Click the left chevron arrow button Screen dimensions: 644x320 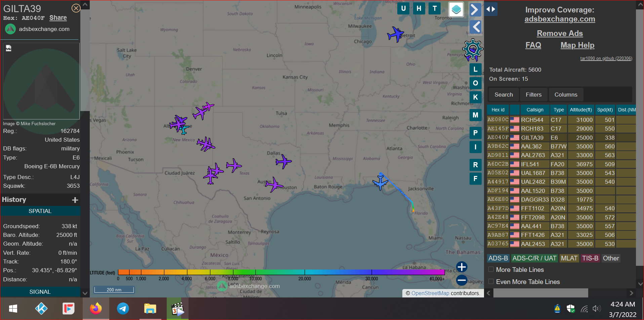[x=475, y=27]
